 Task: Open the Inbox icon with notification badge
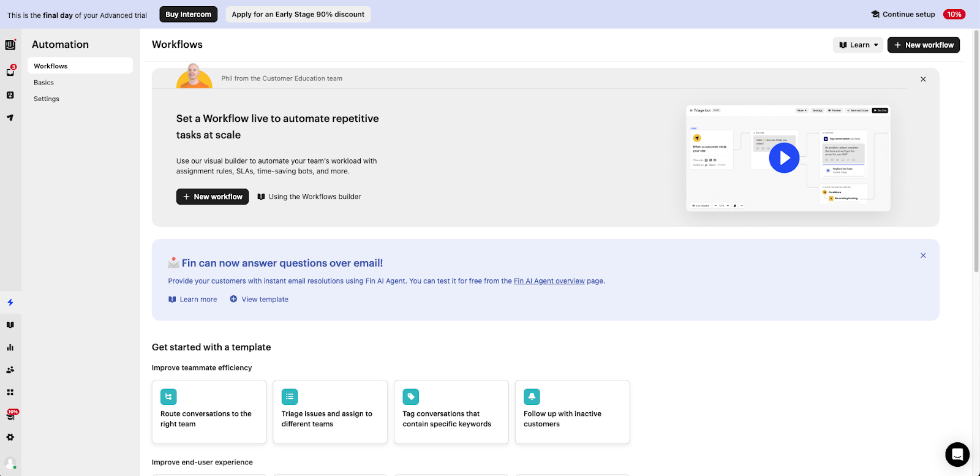click(x=10, y=72)
